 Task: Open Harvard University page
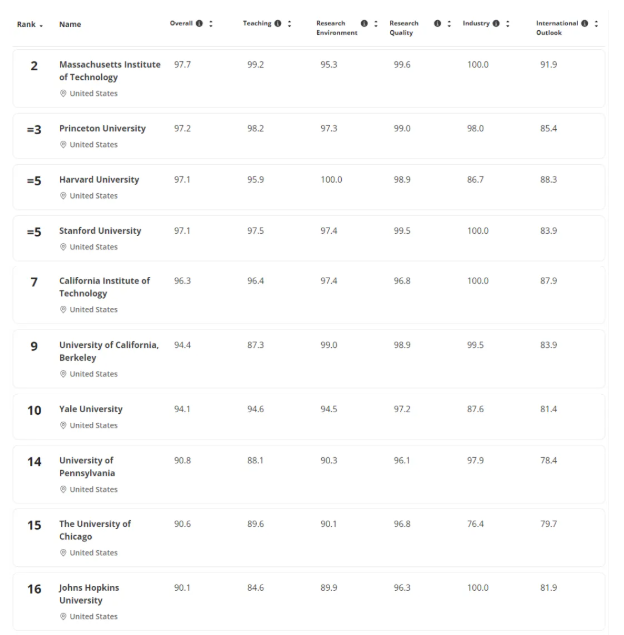pyautogui.click(x=99, y=180)
